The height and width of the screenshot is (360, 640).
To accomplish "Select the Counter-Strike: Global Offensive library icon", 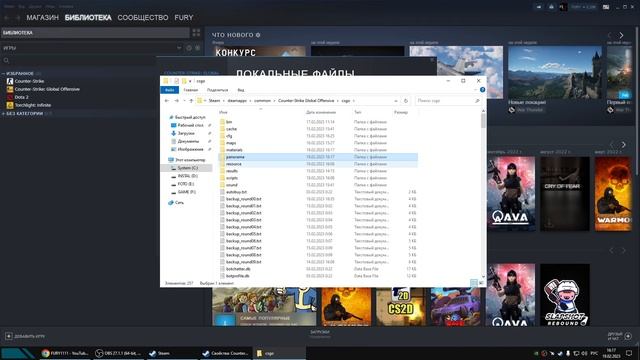I will [10, 89].
